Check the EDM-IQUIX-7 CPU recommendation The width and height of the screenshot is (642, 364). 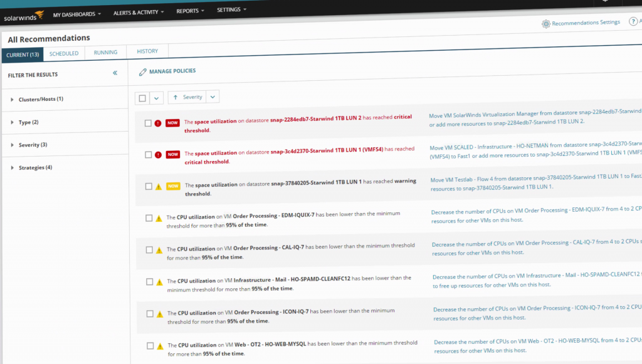tap(149, 218)
